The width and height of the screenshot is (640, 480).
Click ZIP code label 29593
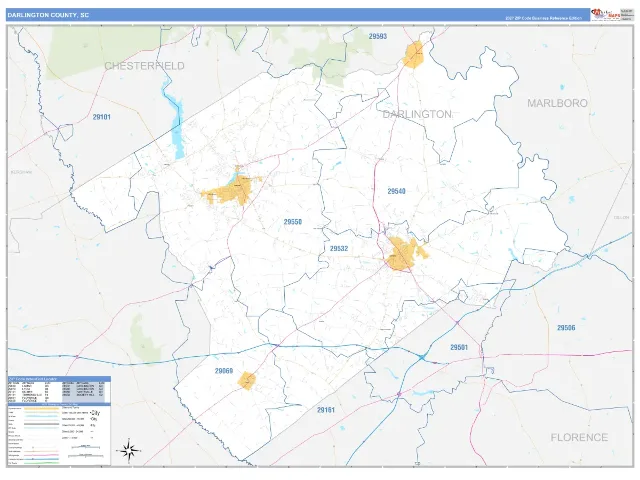[378, 36]
